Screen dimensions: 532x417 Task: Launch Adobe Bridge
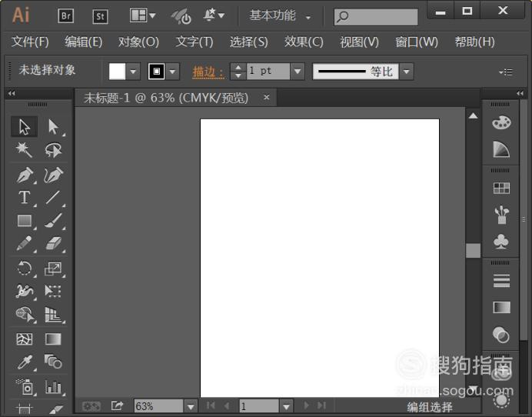[x=66, y=15]
